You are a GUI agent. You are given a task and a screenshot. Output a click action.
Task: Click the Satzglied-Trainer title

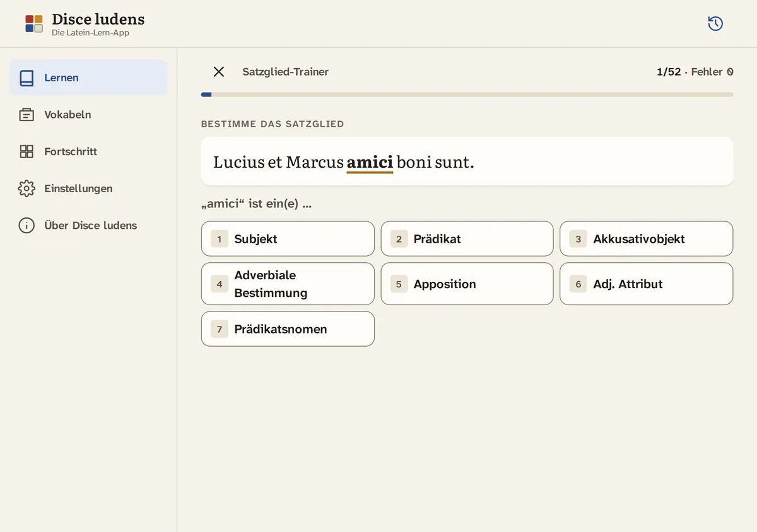(286, 72)
